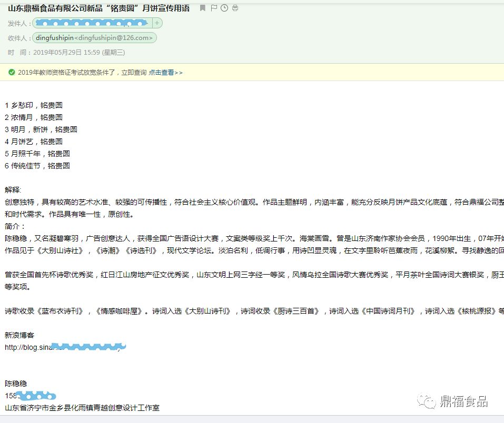Click the line 和时代需求。作品具有唯一性，原创性。
Viewport: 504px width, 423px height.
(x=69, y=214)
